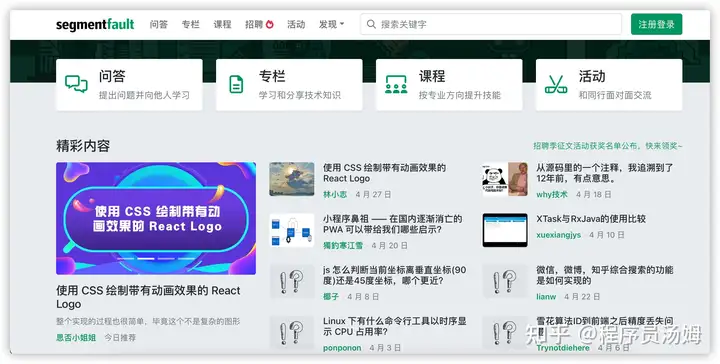Click the flame icon next to 招聘

click(x=270, y=24)
